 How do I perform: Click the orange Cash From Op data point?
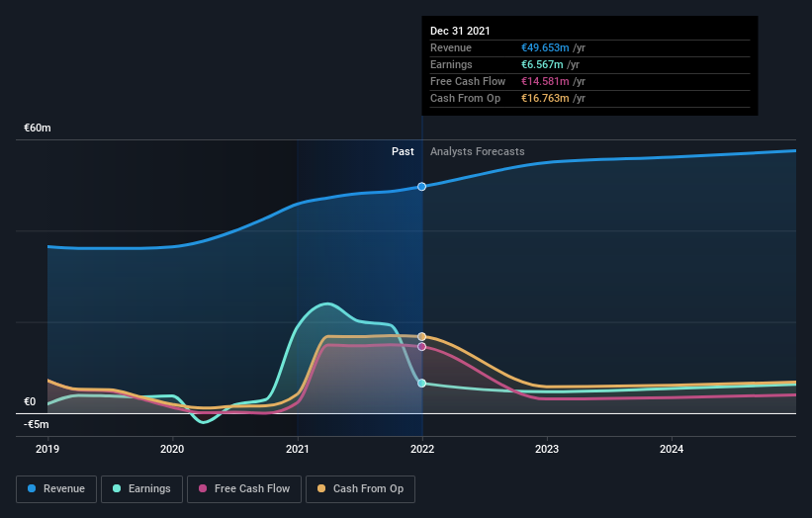(x=422, y=336)
